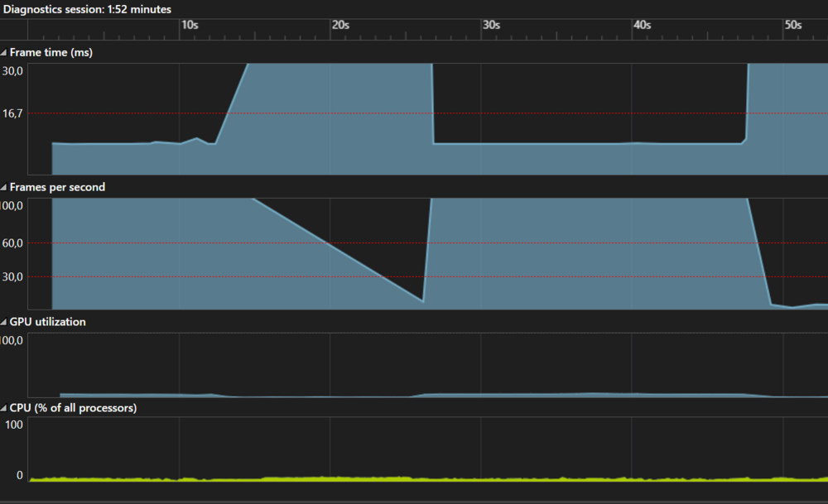The height and width of the screenshot is (504, 828).
Task: Click the 100,0 value on GPU utilization axis
Action: pos(12,340)
